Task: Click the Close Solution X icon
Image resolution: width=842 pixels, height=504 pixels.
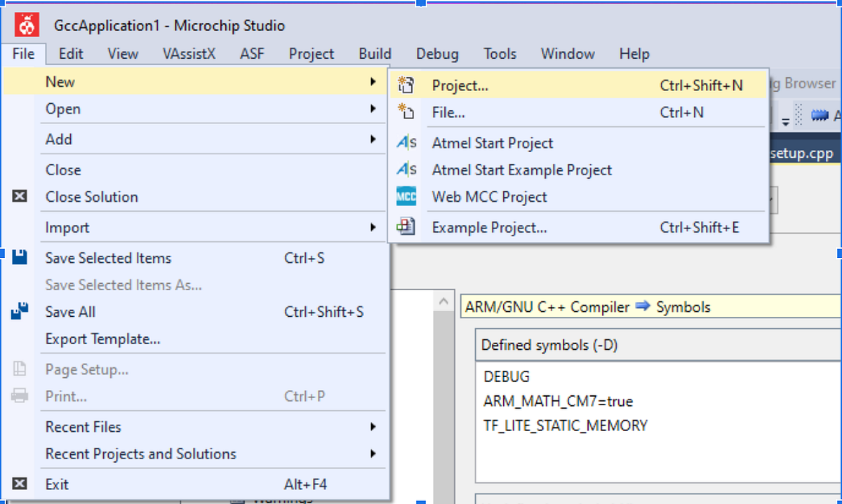Action: coord(20,197)
